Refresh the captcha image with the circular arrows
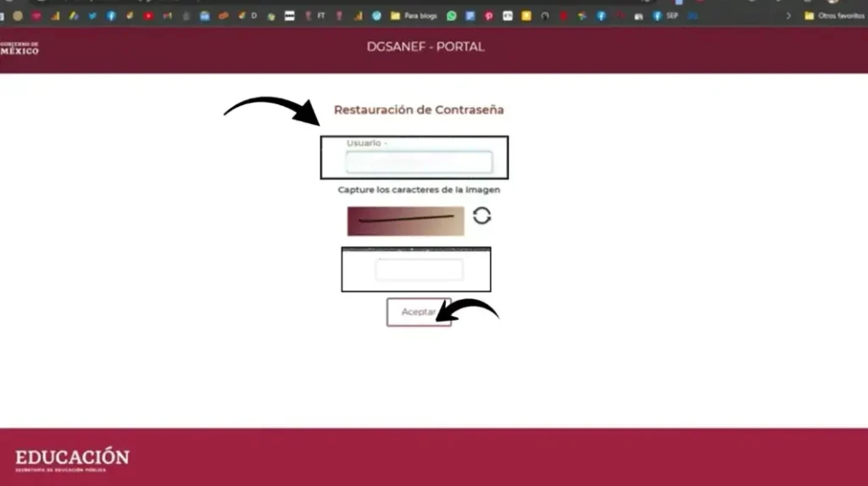 coord(481,215)
